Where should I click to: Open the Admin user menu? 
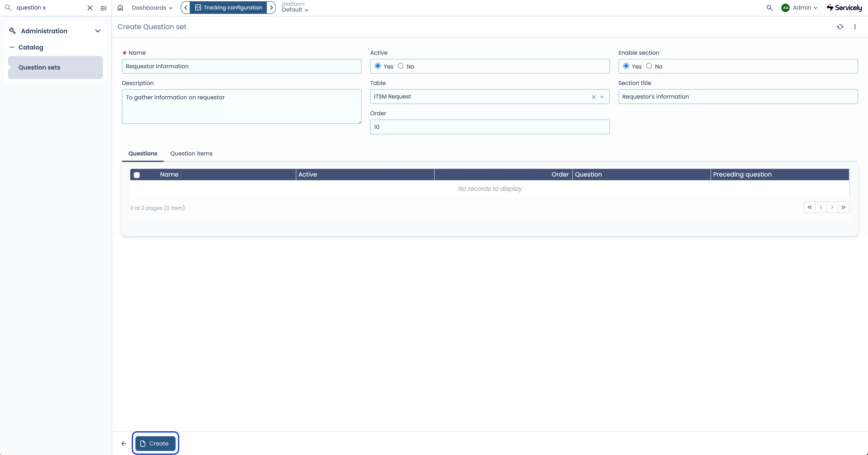point(805,8)
